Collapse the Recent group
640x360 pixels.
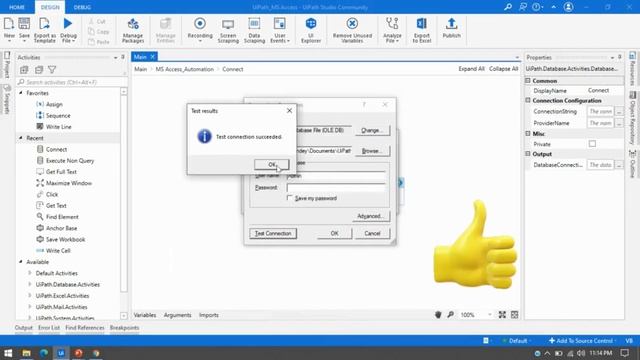(21, 138)
